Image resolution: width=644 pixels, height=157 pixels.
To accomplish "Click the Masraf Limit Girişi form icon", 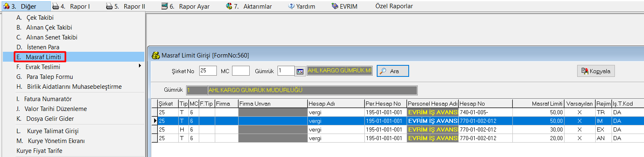I will [156, 55].
